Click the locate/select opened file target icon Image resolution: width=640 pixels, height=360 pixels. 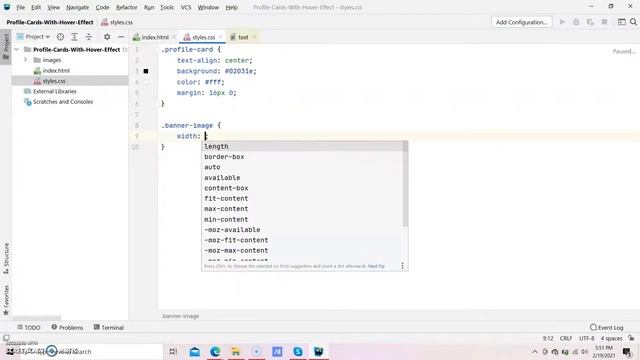coord(60,37)
